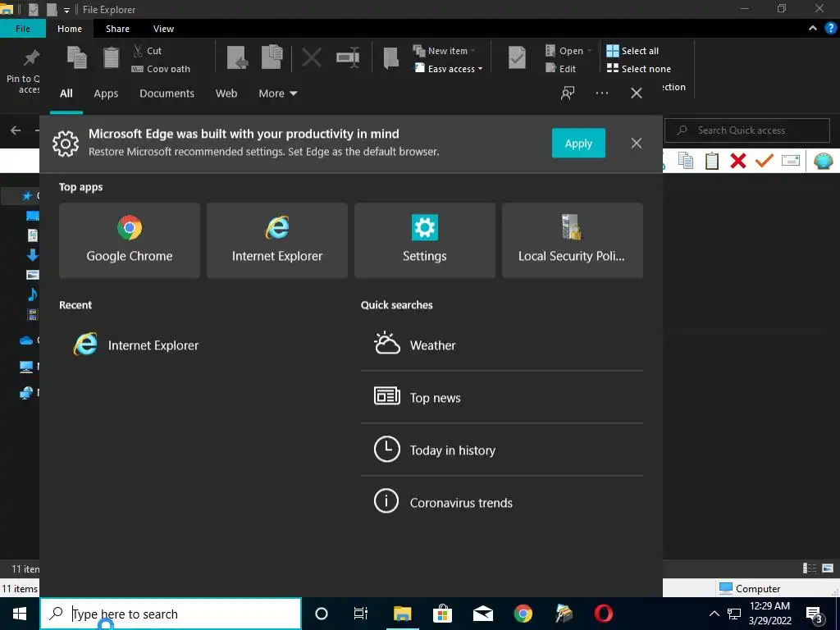This screenshot has width=840, height=630.
Task: Click the globe shell toolbar icon
Action: (823, 160)
